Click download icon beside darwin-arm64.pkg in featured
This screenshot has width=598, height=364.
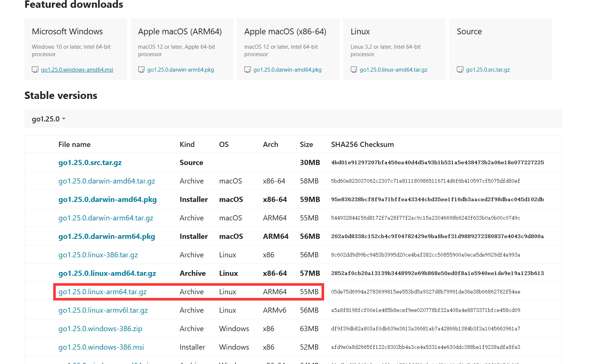(x=141, y=70)
